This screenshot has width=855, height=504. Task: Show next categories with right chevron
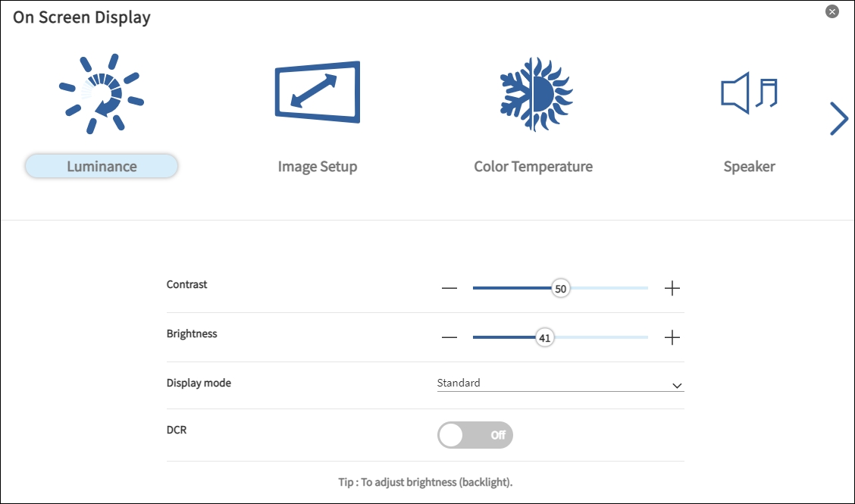point(838,118)
